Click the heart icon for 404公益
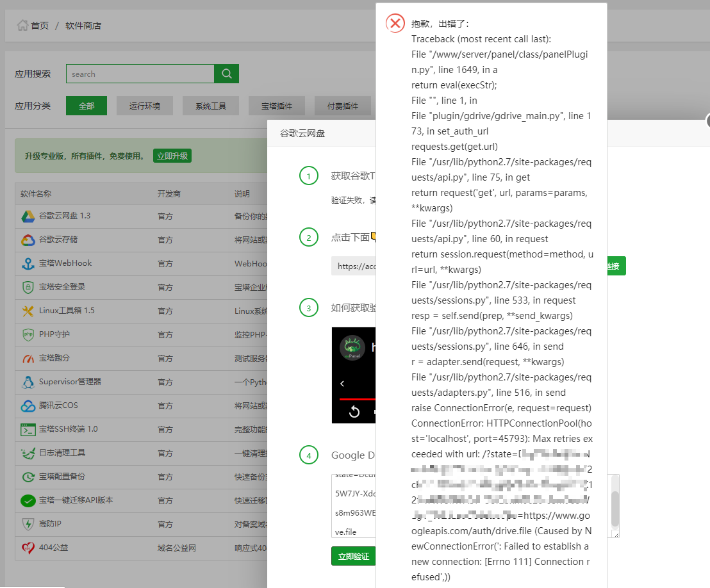The image size is (710, 588). 28,548
